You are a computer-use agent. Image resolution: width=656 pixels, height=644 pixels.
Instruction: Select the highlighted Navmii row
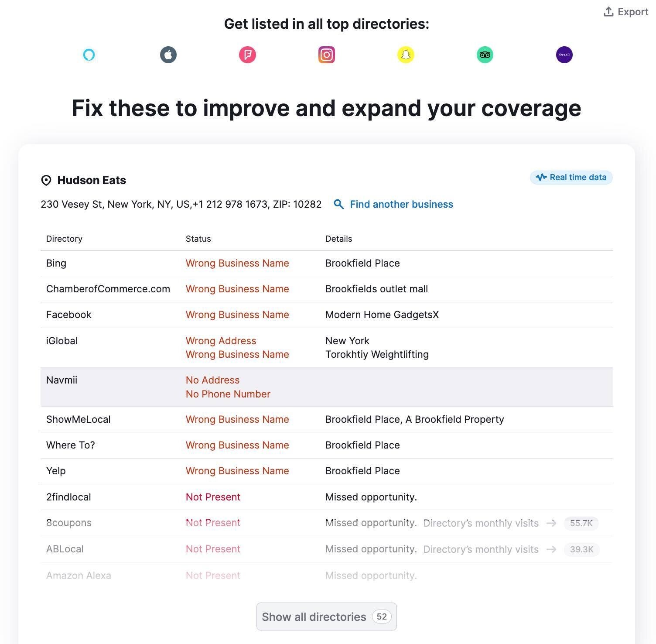[327, 387]
